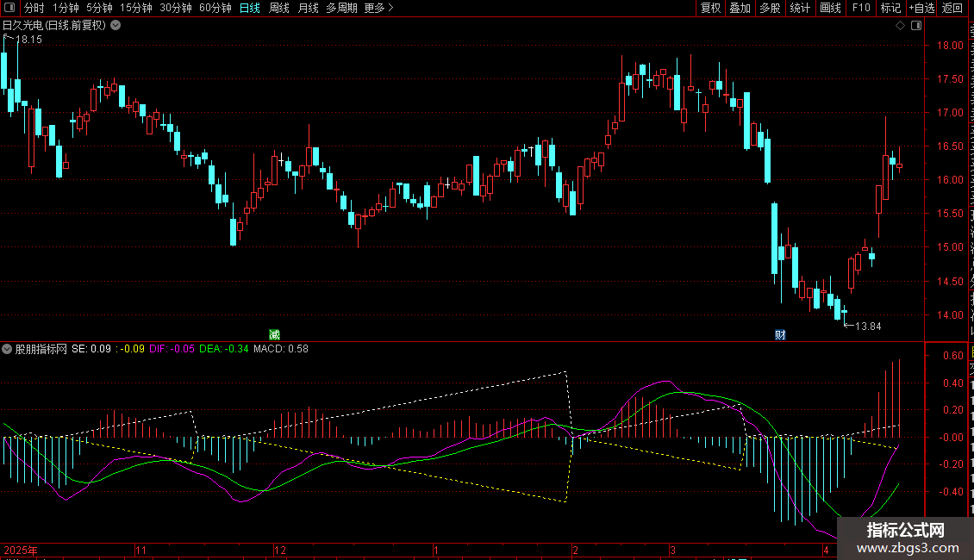Click the month 11 marker on time axis
The width and height of the screenshot is (974, 560).
[141, 550]
